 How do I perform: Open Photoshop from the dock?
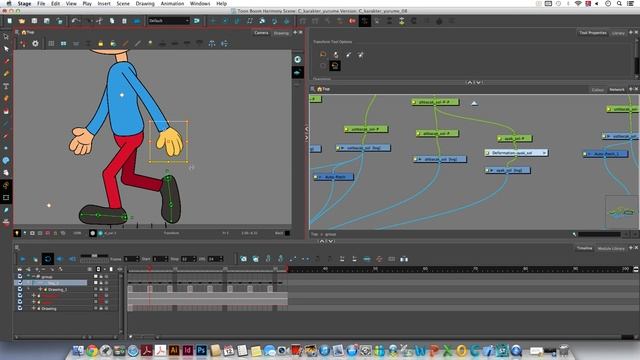click(201, 350)
